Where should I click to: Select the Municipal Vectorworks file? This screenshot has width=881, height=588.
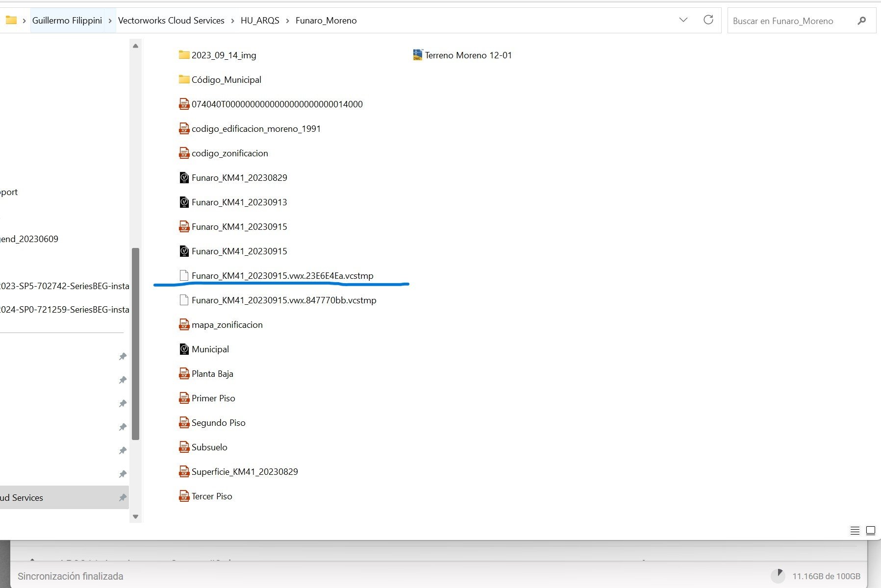[x=210, y=349]
